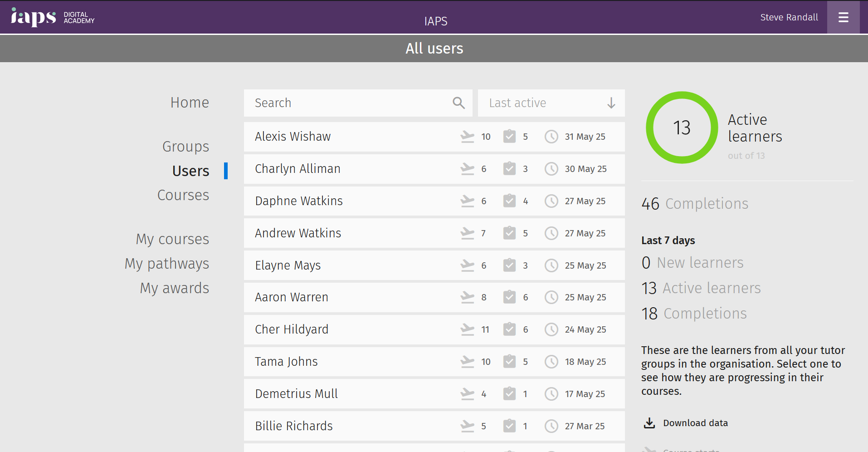The image size is (868, 452).
Task: Click Tama Johns' completions clipboard icon
Action: [x=509, y=362]
